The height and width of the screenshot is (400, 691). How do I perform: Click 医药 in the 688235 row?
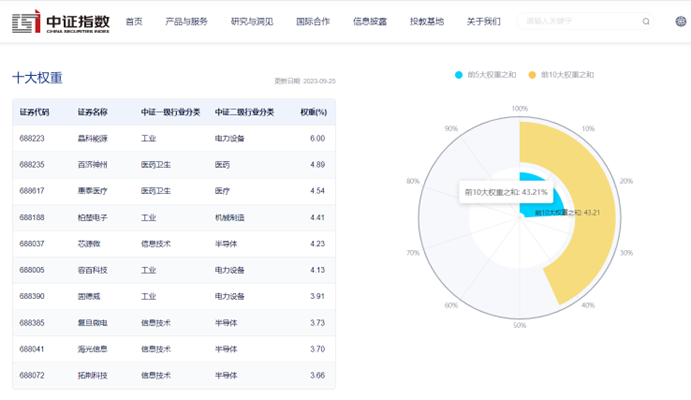222,165
